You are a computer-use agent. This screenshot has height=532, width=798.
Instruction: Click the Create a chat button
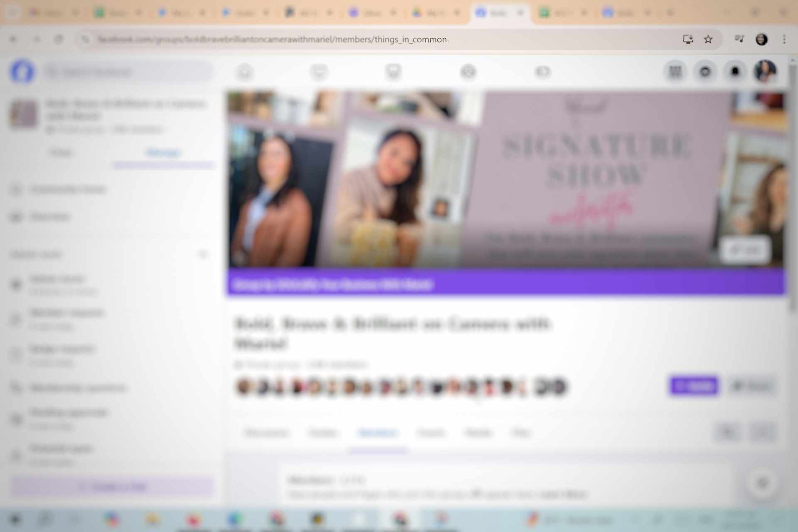(112, 487)
